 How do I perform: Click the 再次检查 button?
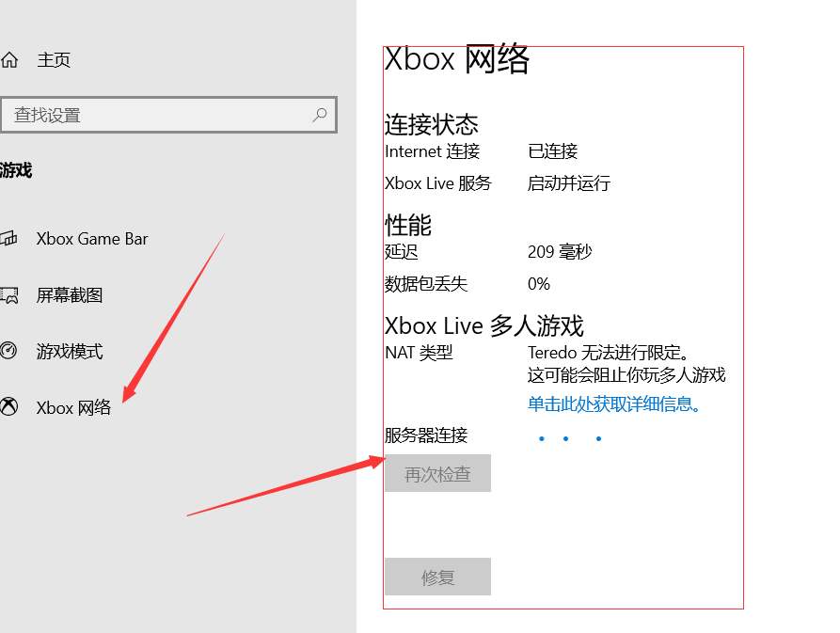click(437, 473)
